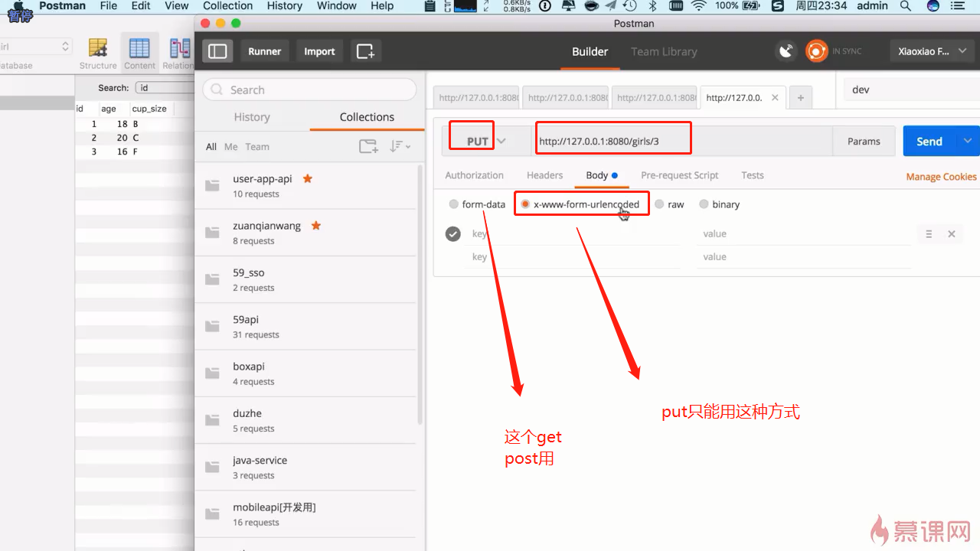Viewport: 980px width, 551px height.
Task: Open the Body tab
Action: point(602,175)
